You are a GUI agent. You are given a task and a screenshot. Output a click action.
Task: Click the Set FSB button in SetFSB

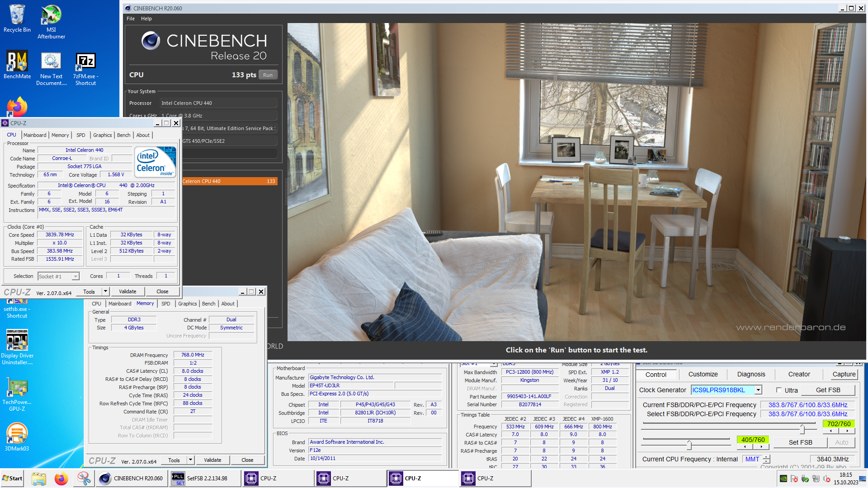click(x=800, y=442)
